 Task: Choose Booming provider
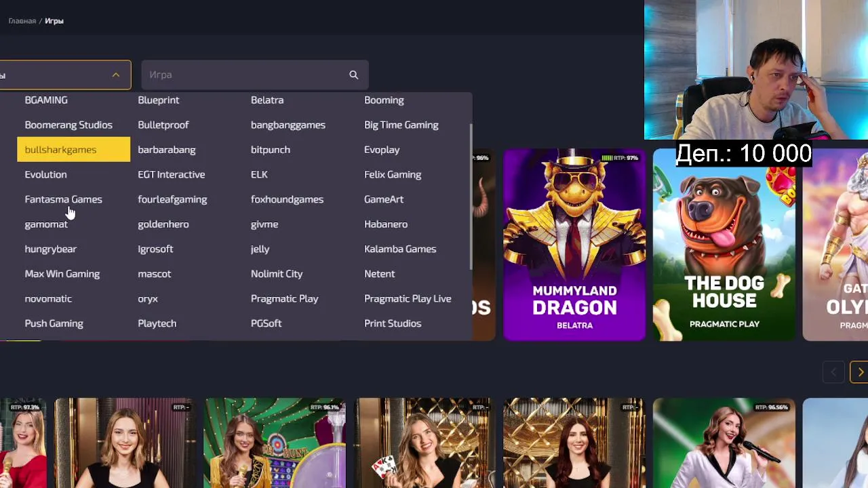(384, 100)
